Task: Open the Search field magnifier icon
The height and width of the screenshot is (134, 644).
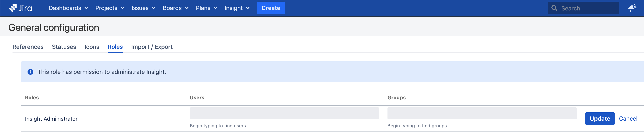Action: [x=555, y=8]
